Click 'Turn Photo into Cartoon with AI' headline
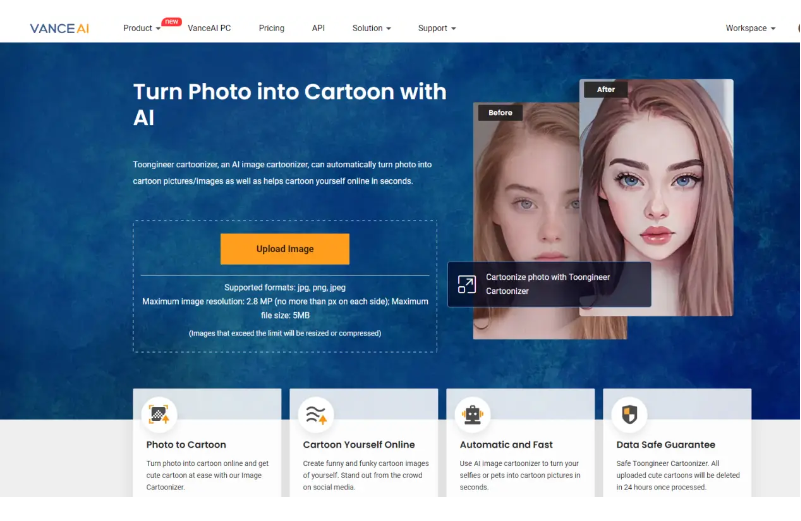Screen dimensions: 801x521 pyautogui.click(x=290, y=105)
